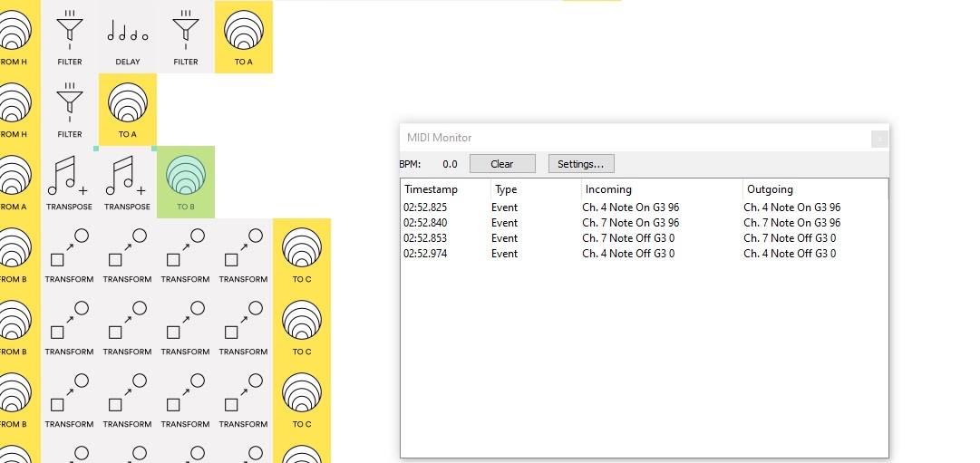Screen dimensions: 980x463
Task: Select fourth TRANSFORM pipe in the second TRANSFORM row
Action: point(244,327)
